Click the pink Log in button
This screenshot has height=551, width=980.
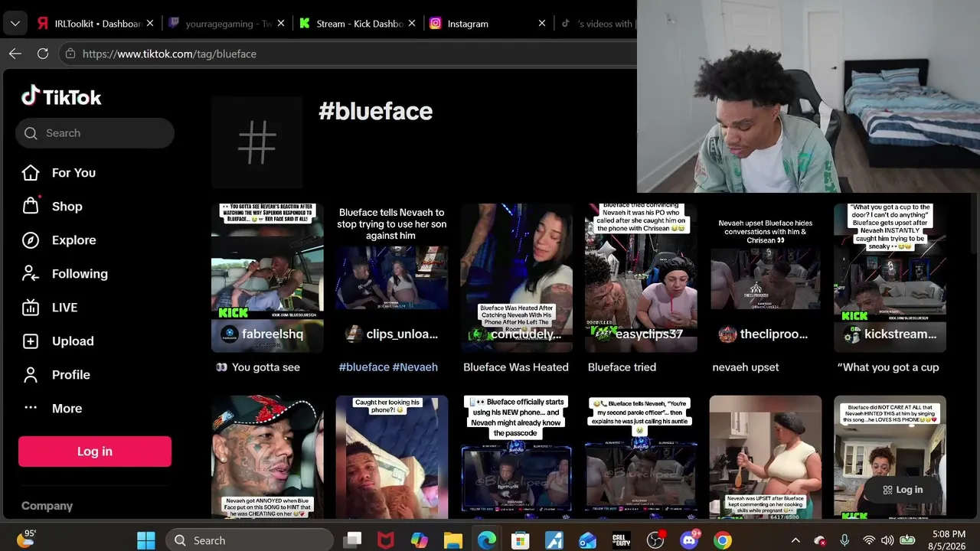click(x=95, y=452)
